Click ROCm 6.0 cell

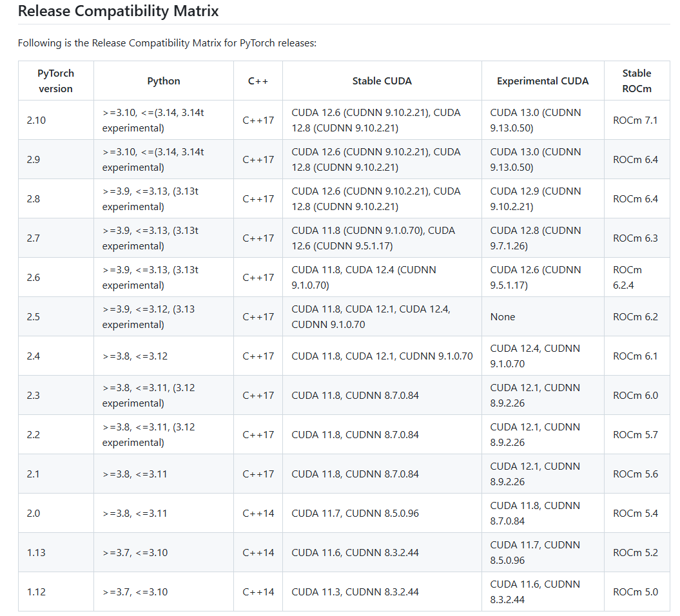click(637, 396)
